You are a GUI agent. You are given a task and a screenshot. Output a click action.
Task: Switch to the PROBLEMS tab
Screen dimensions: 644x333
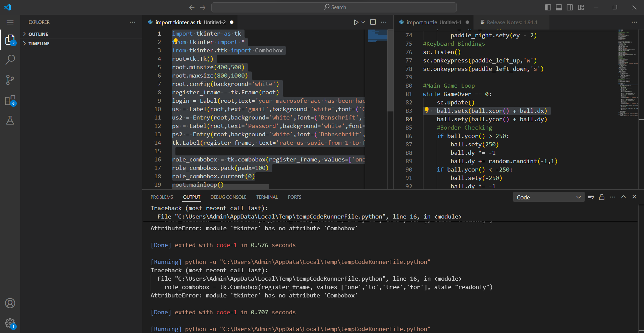coord(162,197)
